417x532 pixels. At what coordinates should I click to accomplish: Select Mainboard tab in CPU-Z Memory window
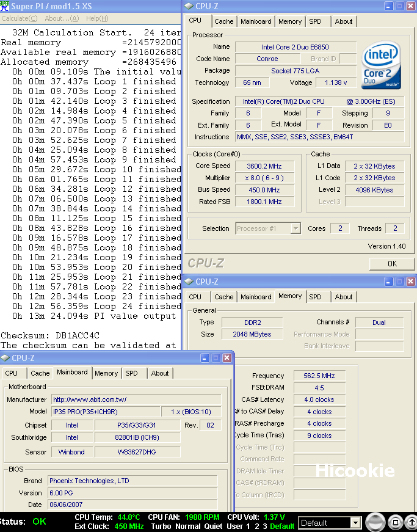click(256, 297)
